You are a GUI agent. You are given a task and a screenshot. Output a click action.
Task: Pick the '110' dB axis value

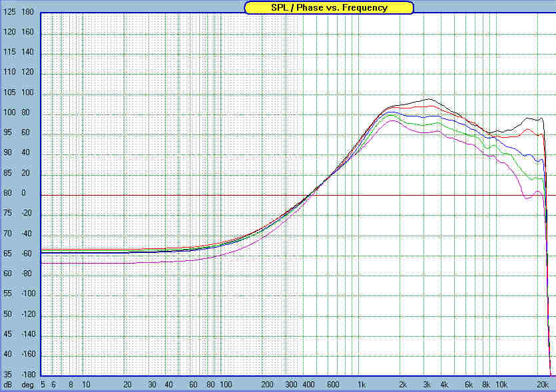[x=9, y=72]
